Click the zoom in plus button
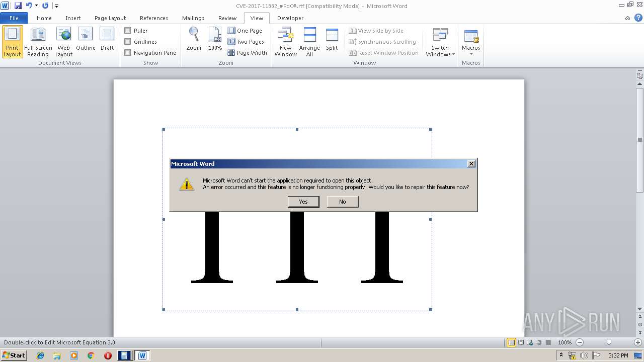644x362 pixels. pos(638,342)
